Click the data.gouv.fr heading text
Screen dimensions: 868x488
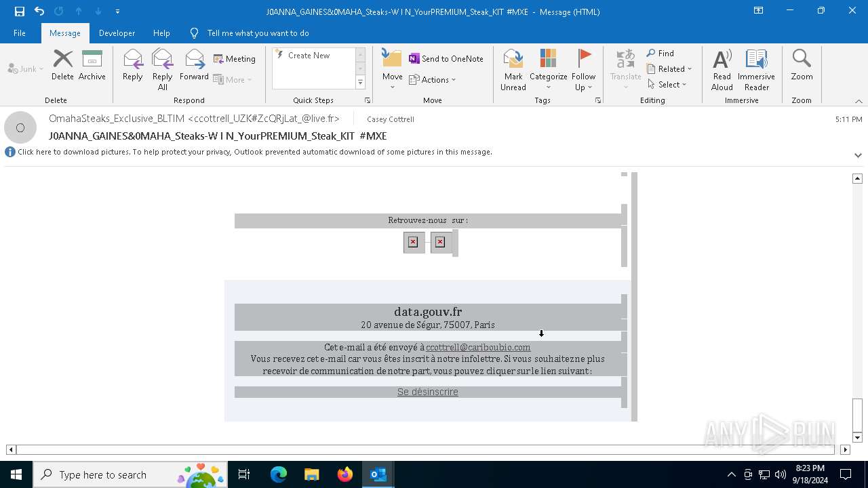[428, 312]
